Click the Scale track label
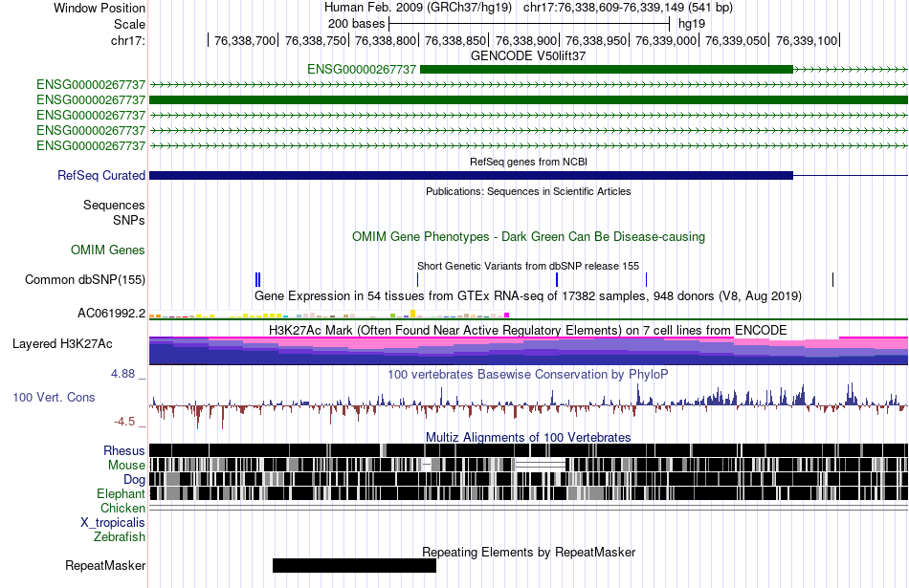The height and width of the screenshot is (588, 909). click(x=129, y=24)
